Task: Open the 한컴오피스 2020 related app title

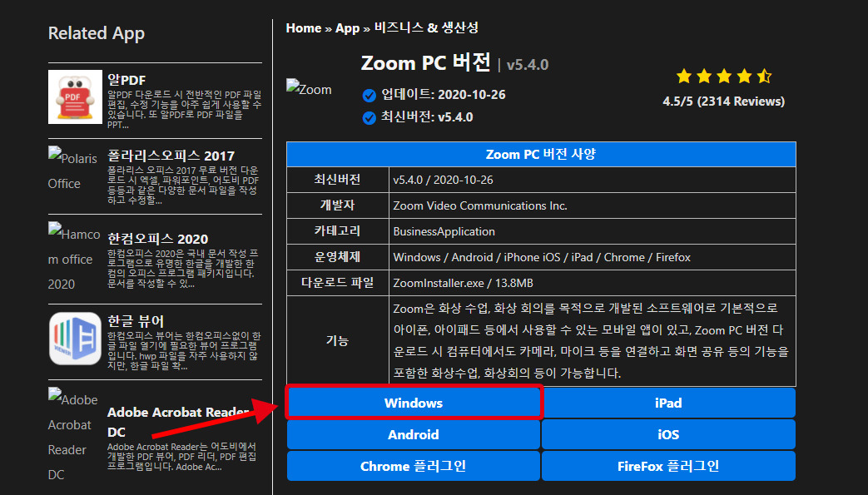Action: click(158, 239)
